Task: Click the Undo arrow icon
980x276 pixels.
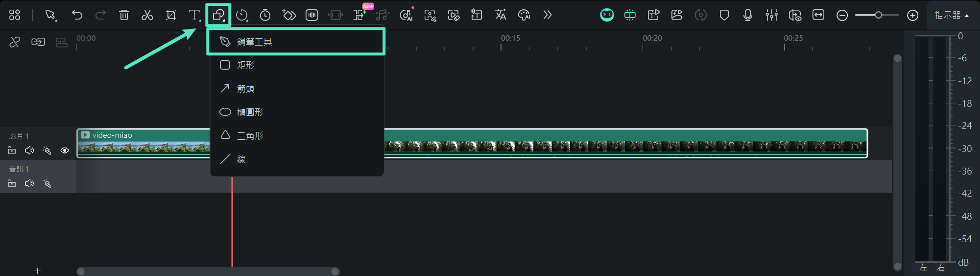Action: (x=77, y=15)
